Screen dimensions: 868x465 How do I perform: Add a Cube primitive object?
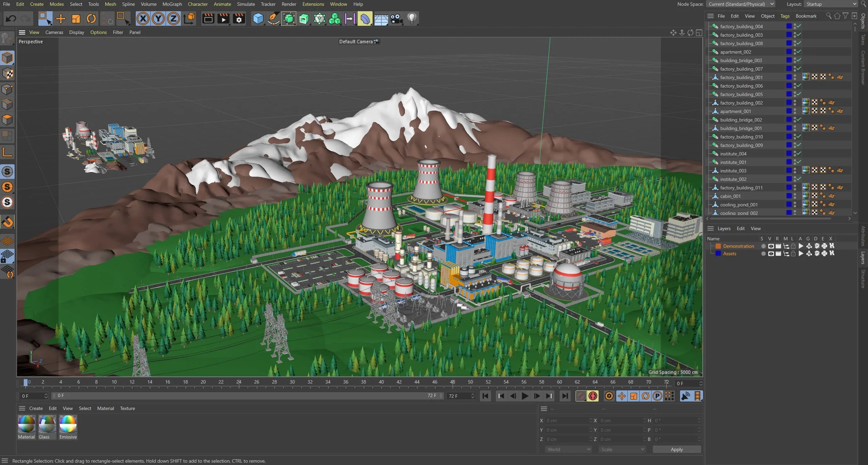(258, 19)
